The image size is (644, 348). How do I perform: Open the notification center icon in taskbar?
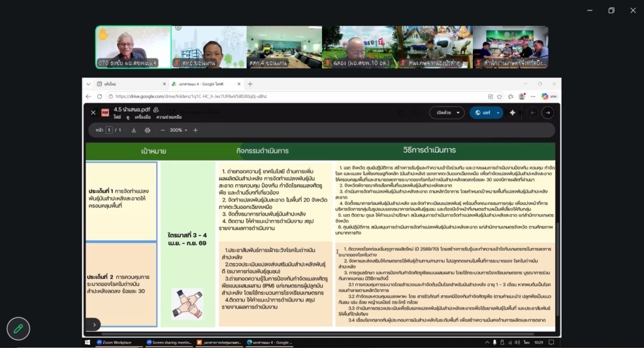[x=551, y=342]
